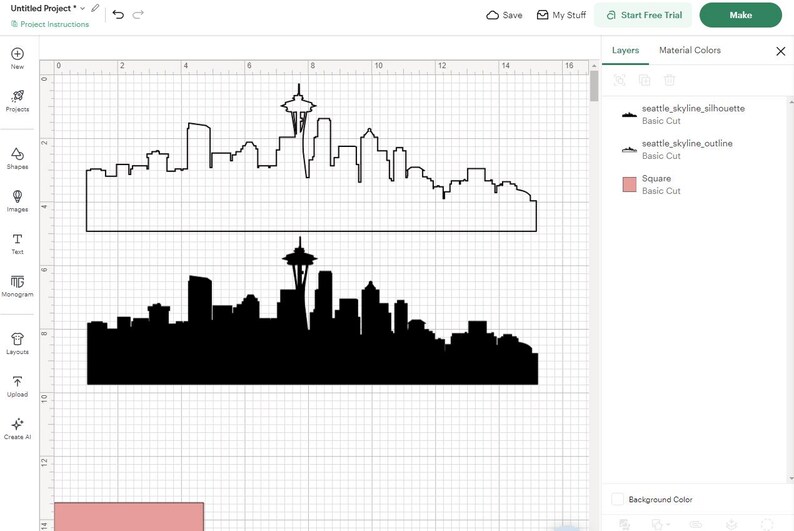
Task: Click the Flatten icon in Layers footer
Action: [731, 525]
